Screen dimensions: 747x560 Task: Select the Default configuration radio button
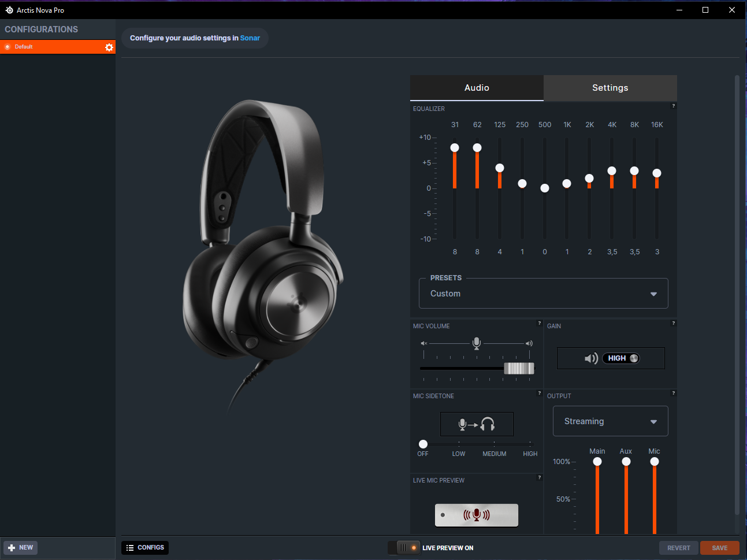[8, 47]
